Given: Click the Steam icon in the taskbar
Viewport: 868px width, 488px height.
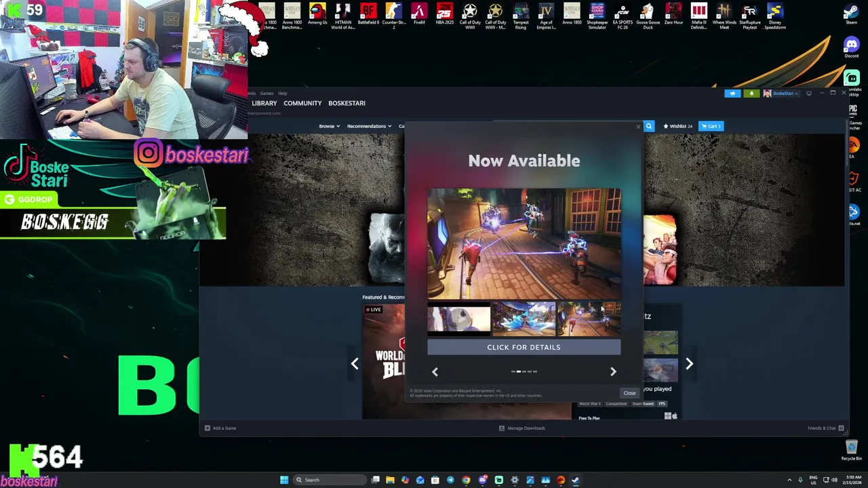Looking at the screenshot, I should pos(576,480).
